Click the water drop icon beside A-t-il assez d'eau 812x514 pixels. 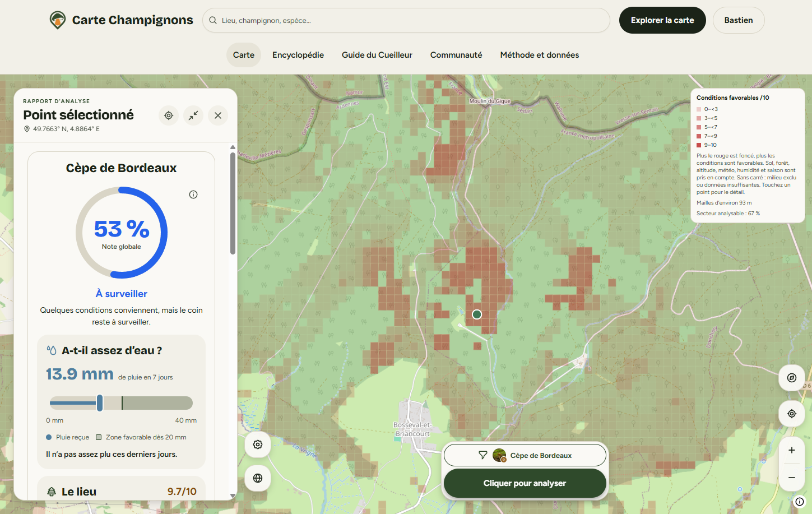pyautogui.click(x=52, y=350)
